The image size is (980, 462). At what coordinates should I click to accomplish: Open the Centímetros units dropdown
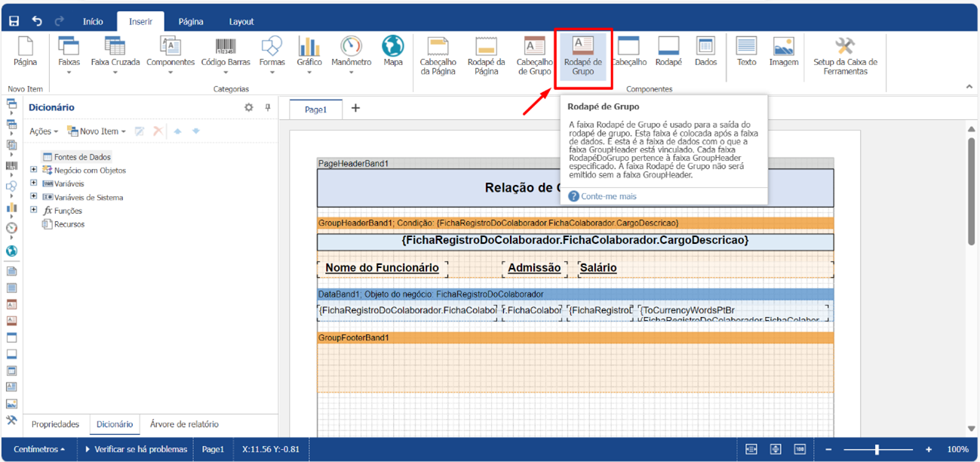pos(39,449)
